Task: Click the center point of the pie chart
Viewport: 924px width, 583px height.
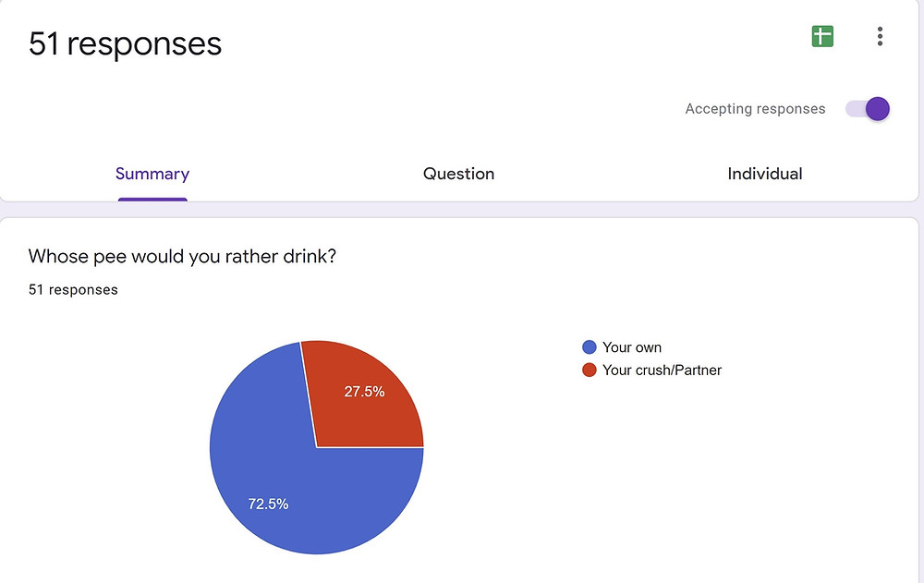Action: coord(316,447)
